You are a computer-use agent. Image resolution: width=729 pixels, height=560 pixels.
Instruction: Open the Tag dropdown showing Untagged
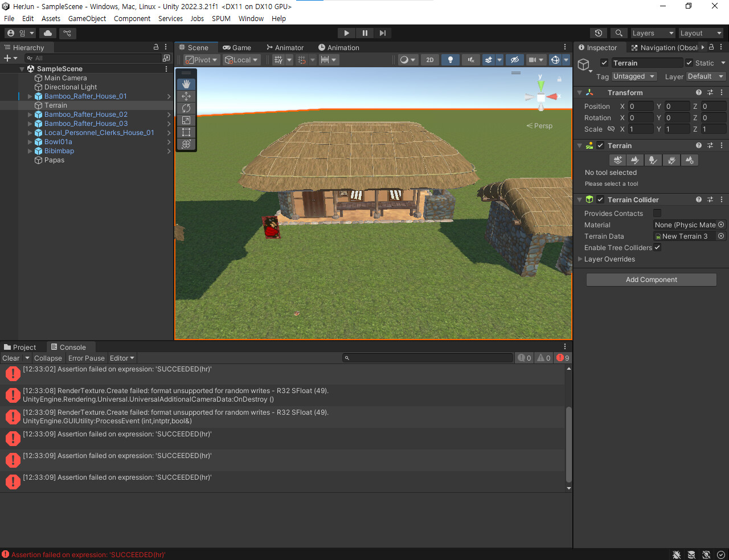coord(634,76)
